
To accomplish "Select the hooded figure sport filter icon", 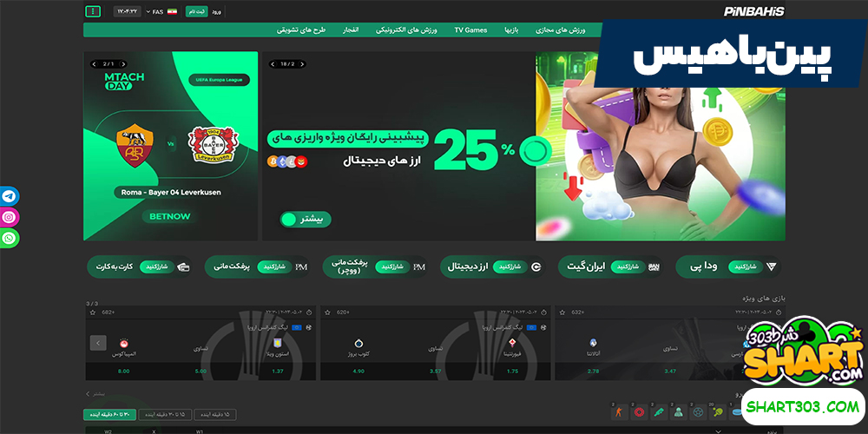I will point(680,411).
